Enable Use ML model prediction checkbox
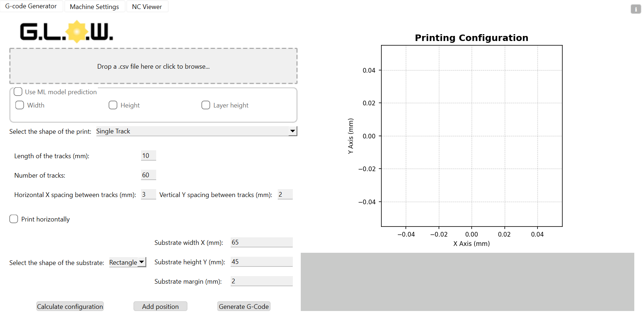The width and height of the screenshot is (644, 320). pos(18,92)
